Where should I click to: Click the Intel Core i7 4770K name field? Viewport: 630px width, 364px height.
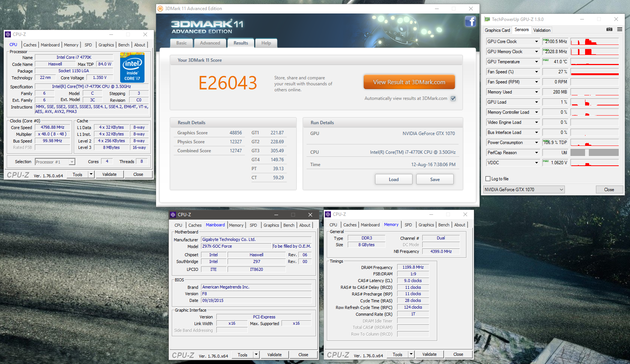[x=74, y=57]
